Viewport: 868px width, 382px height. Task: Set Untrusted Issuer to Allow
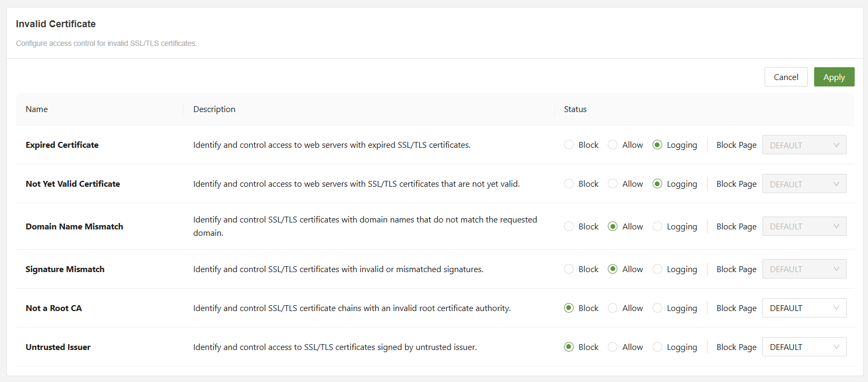tap(613, 347)
